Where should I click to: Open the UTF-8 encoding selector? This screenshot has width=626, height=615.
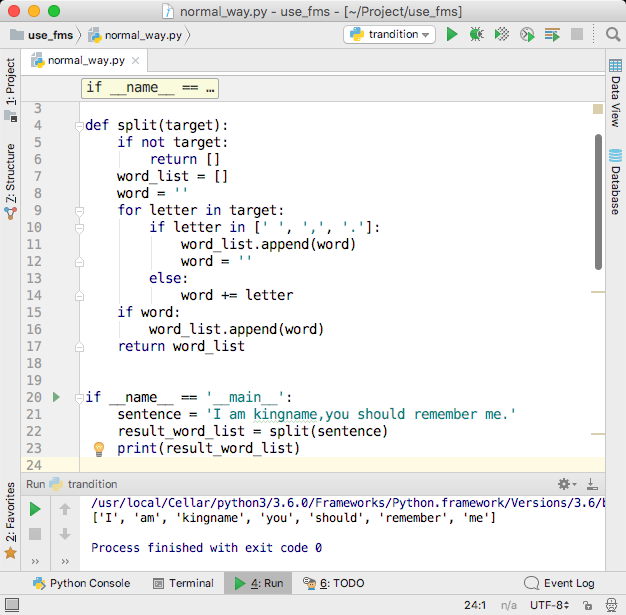pyautogui.click(x=549, y=605)
